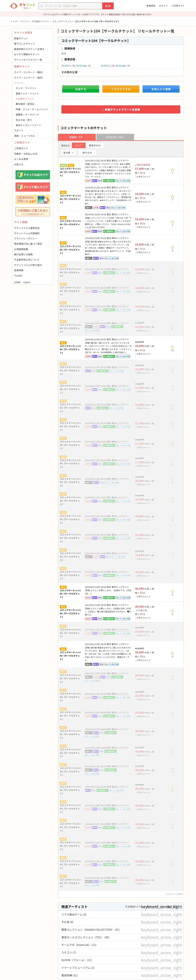This screenshot has height=980, width=196.
Task: Open the 並び順 sort dropdown
Action: (68, 153)
